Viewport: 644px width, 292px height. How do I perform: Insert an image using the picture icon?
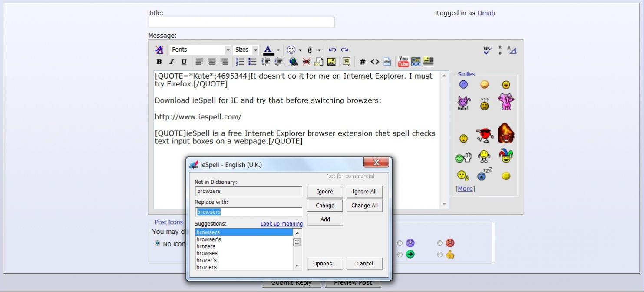pyautogui.click(x=331, y=62)
